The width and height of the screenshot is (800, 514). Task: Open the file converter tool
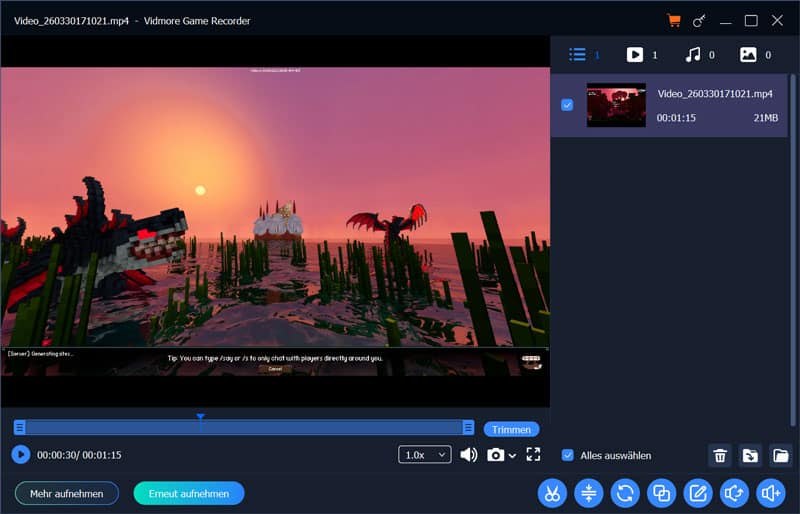[625, 492]
